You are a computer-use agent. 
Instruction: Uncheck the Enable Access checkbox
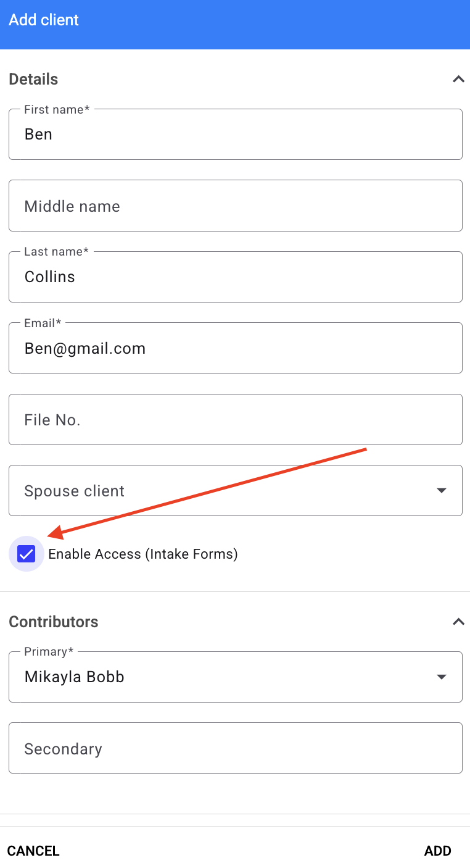tap(27, 554)
